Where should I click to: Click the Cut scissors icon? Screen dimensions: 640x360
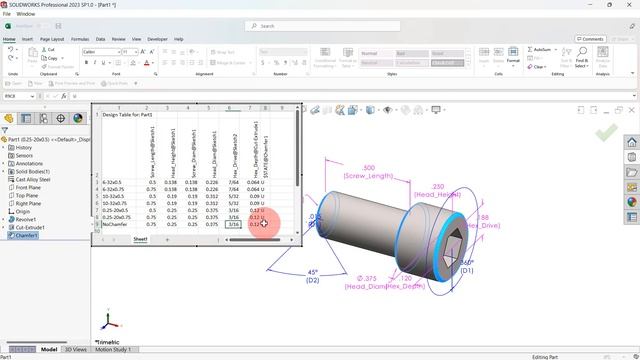(x=44, y=49)
